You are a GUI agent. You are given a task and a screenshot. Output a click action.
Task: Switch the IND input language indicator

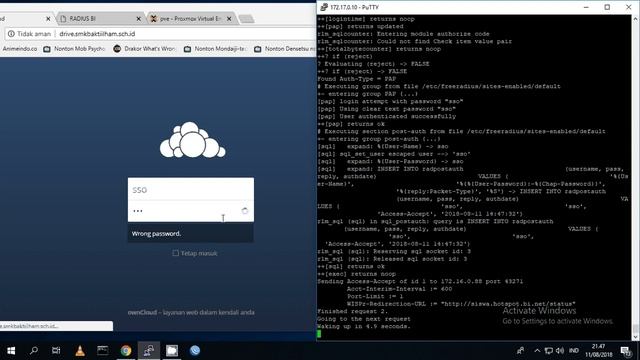point(574,351)
